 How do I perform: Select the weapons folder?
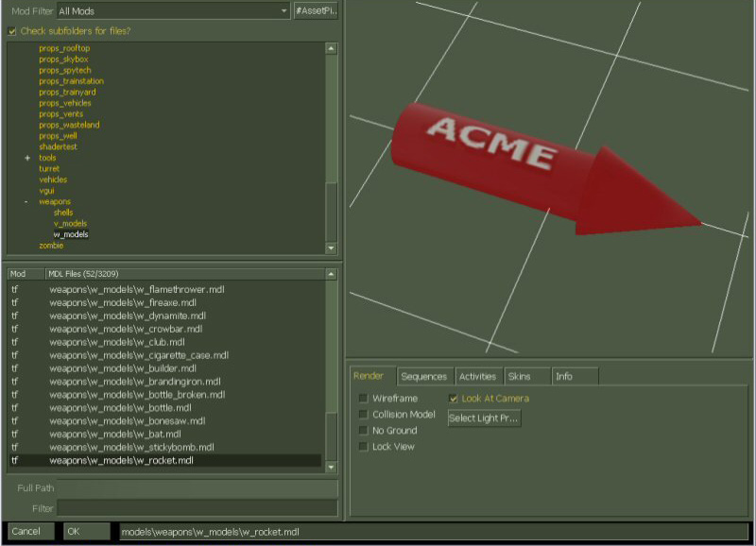[55, 201]
